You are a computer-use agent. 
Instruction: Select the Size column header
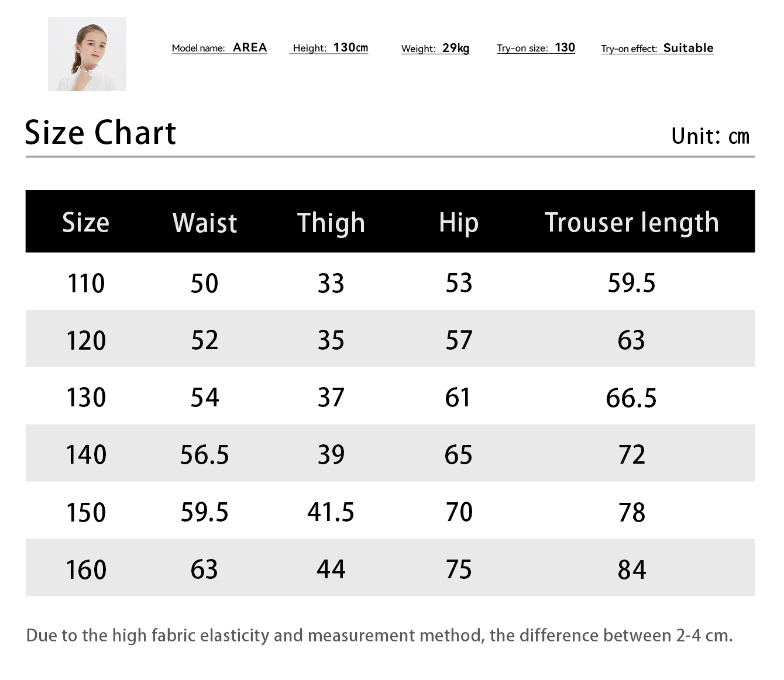click(85, 222)
